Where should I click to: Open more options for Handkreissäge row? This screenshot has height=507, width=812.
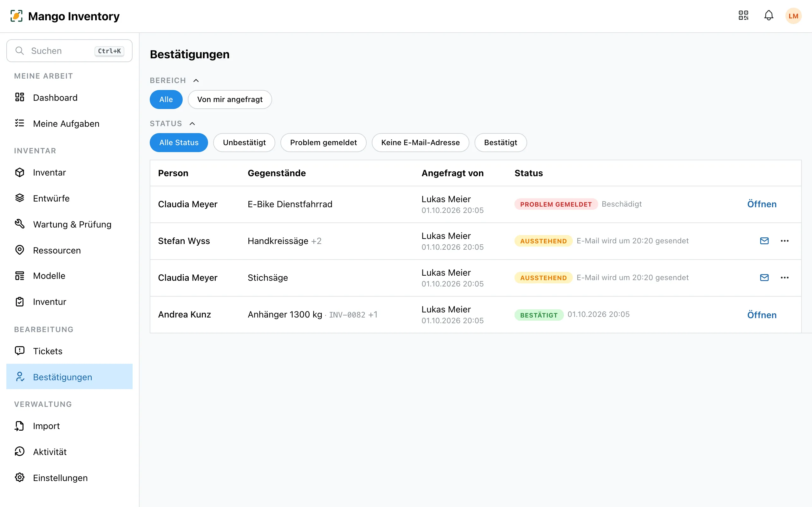coord(784,241)
